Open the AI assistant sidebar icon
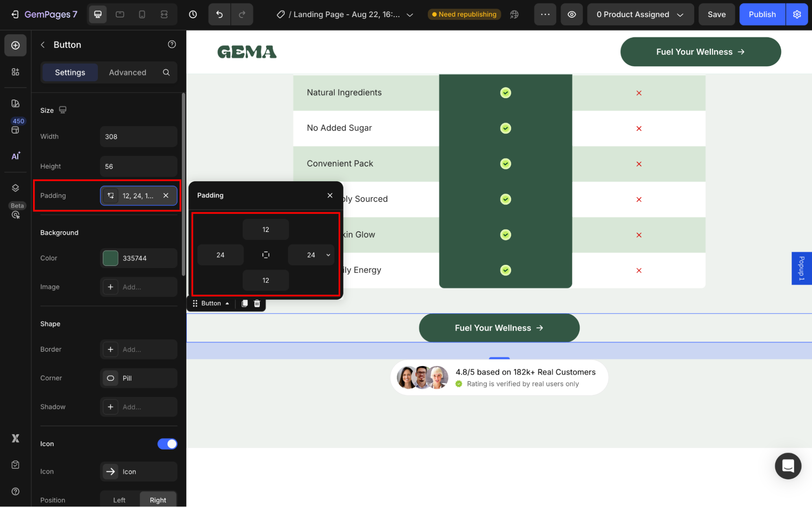Viewport: 812px width, 507px height. 15,156
